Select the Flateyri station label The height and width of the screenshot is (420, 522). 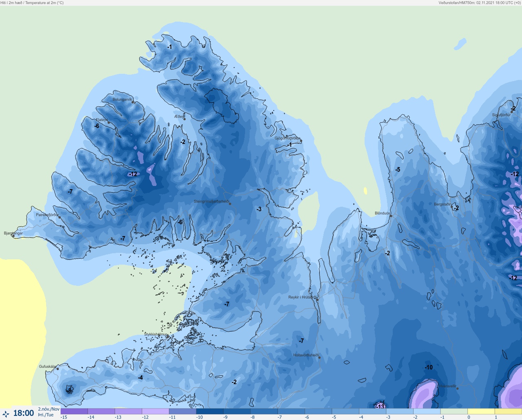click(x=102, y=120)
